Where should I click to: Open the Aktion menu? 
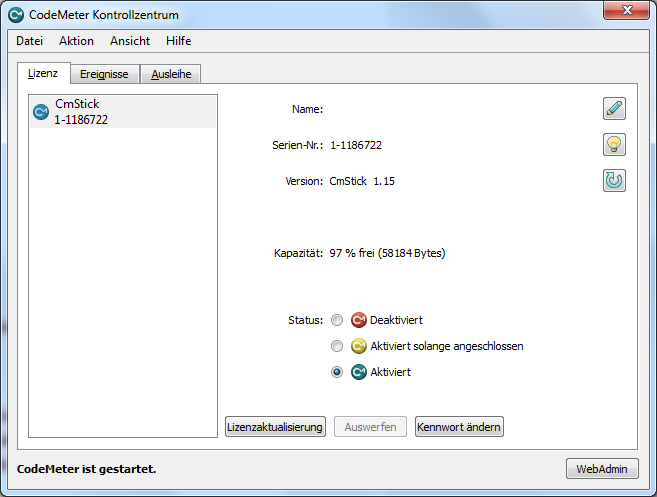pyautogui.click(x=76, y=41)
